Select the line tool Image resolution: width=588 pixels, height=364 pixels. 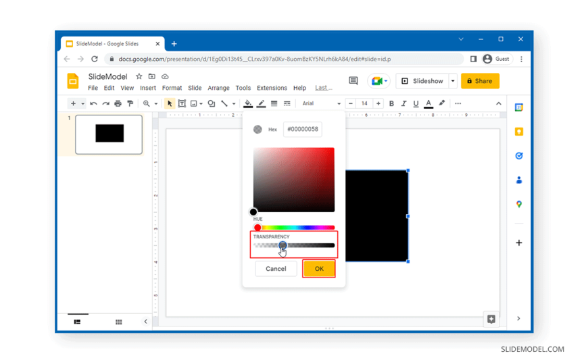coord(224,104)
